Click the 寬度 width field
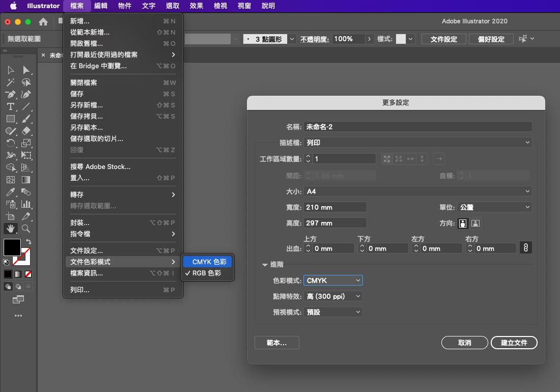Screen dimensions: 560x392 [335, 207]
